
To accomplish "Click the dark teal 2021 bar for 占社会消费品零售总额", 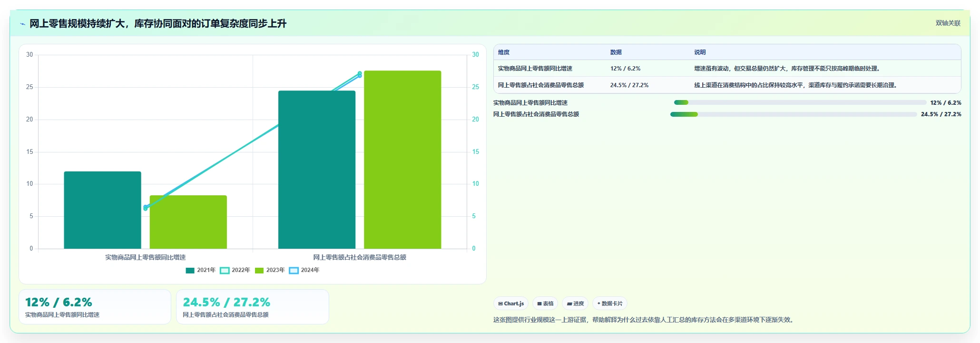I will [x=317, y=170].
